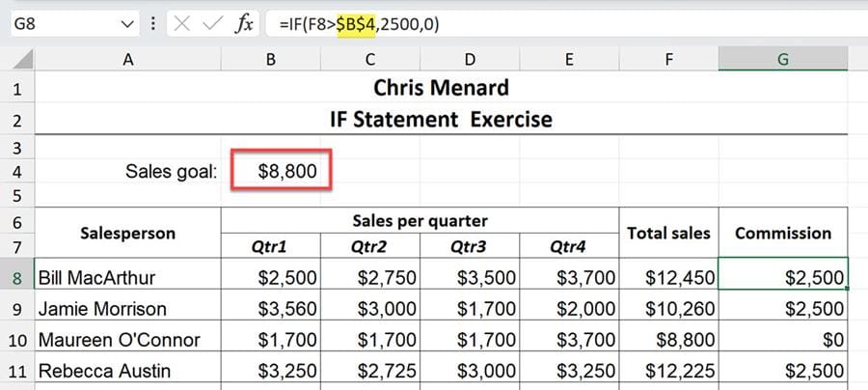Click the Enter checkmark icon in formula bar
This screenshot has width=868, height=390.
tap(213, 24)
